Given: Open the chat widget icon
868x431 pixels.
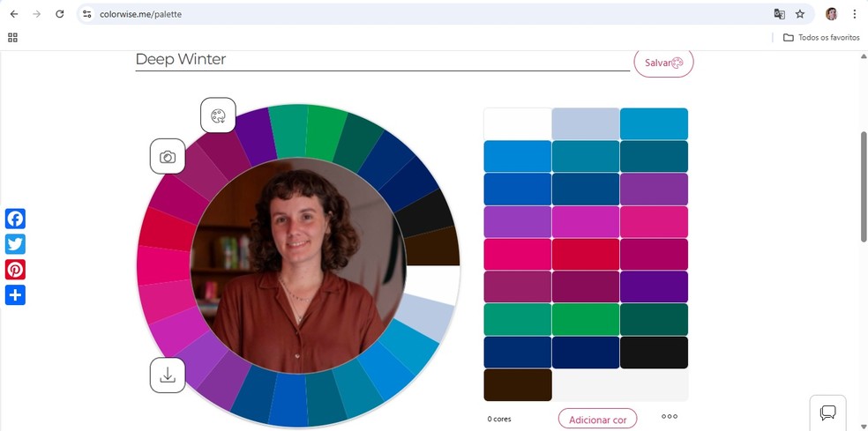Looking at the screenshot, I should 827,412.
